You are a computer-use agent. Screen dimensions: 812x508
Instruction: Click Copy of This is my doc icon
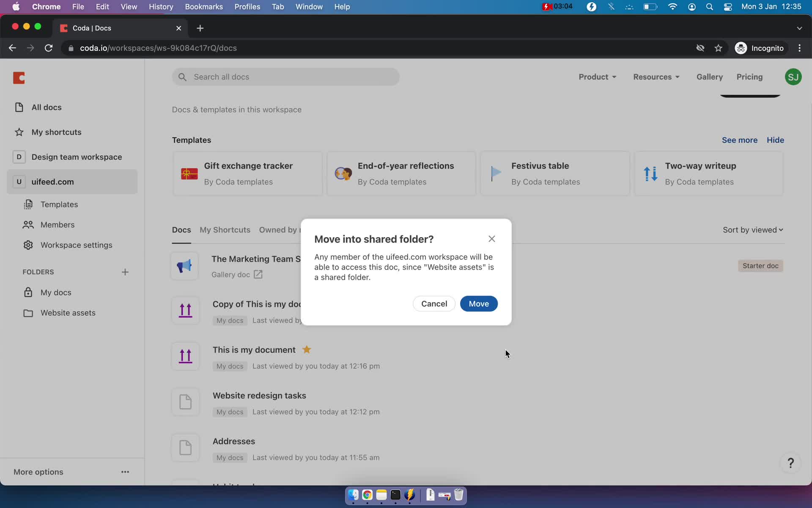click(185, 311)
